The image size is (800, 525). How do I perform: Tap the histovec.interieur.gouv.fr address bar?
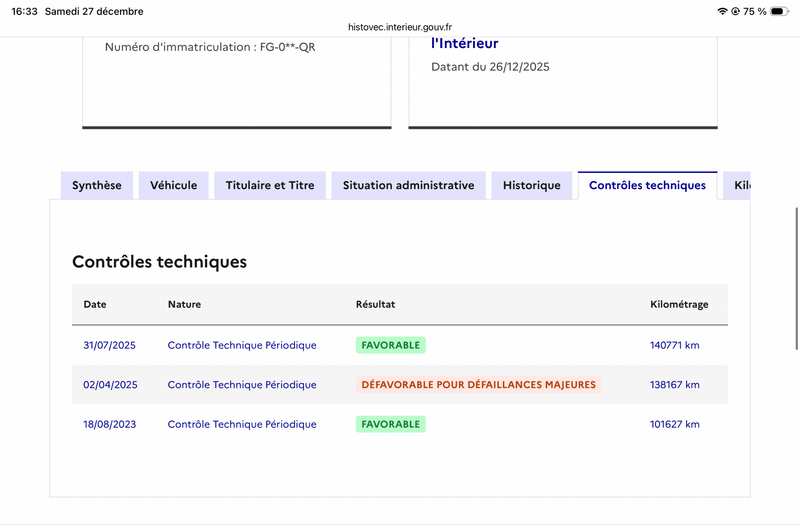[400, 29]
